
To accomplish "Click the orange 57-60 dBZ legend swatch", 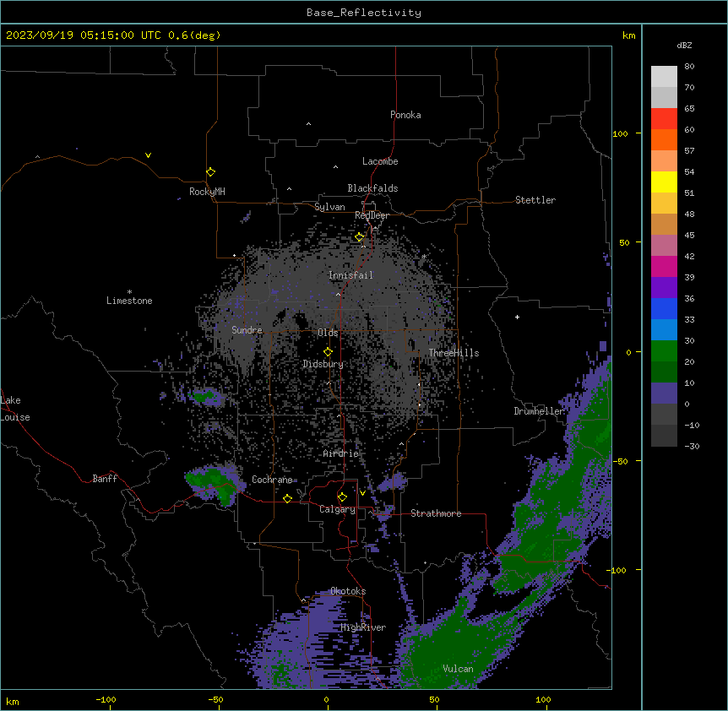I will tap(664, 139).
